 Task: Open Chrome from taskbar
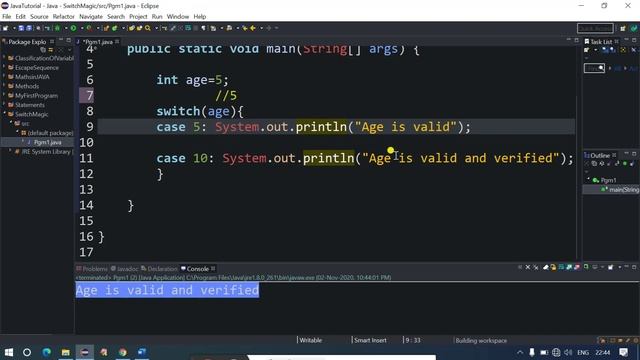122,352
